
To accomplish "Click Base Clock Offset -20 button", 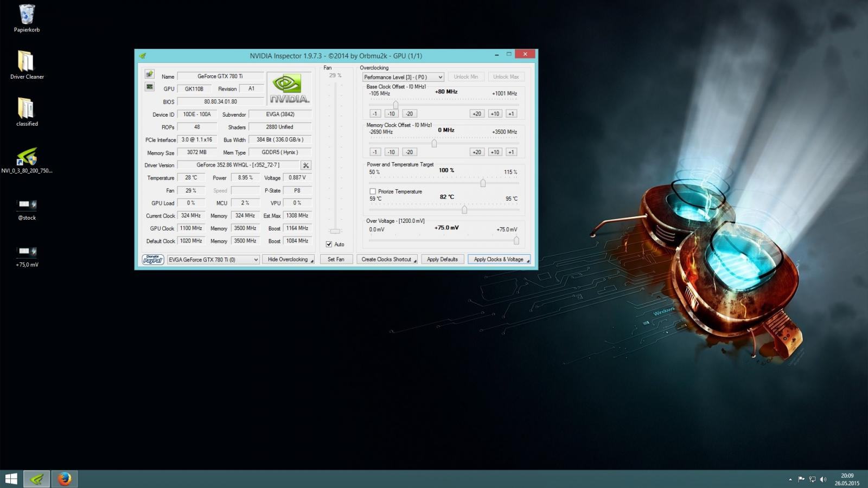I will click(409, 114).
